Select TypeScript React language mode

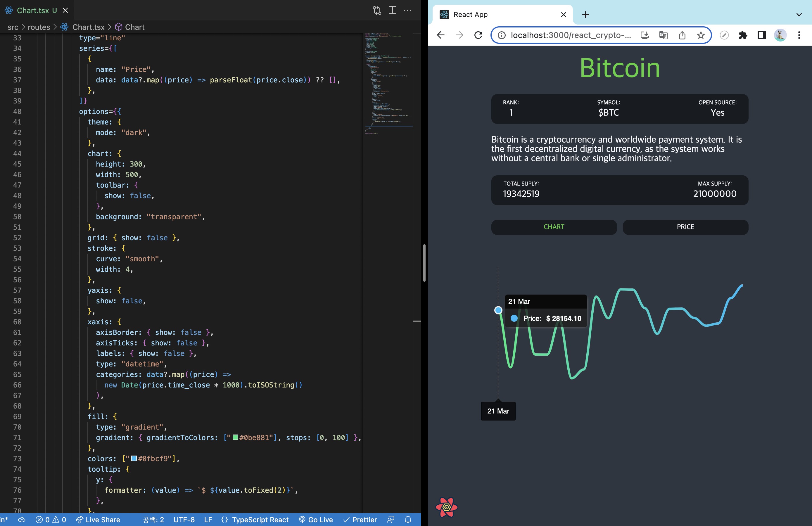tap(260, 520)
